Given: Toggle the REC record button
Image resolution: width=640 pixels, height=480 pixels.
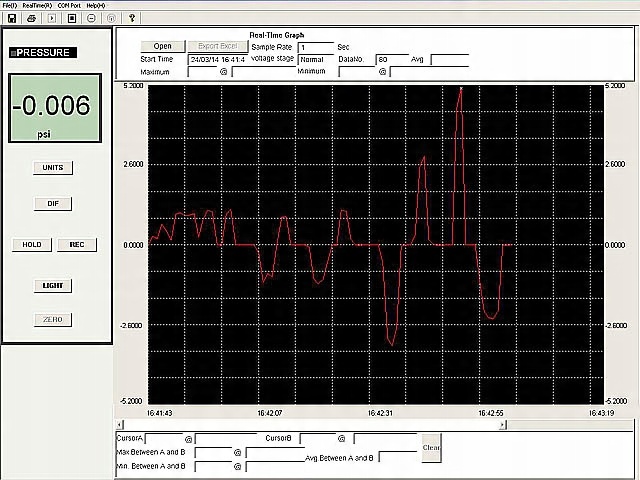Looking at the screenshot, I should pos(76,244).
